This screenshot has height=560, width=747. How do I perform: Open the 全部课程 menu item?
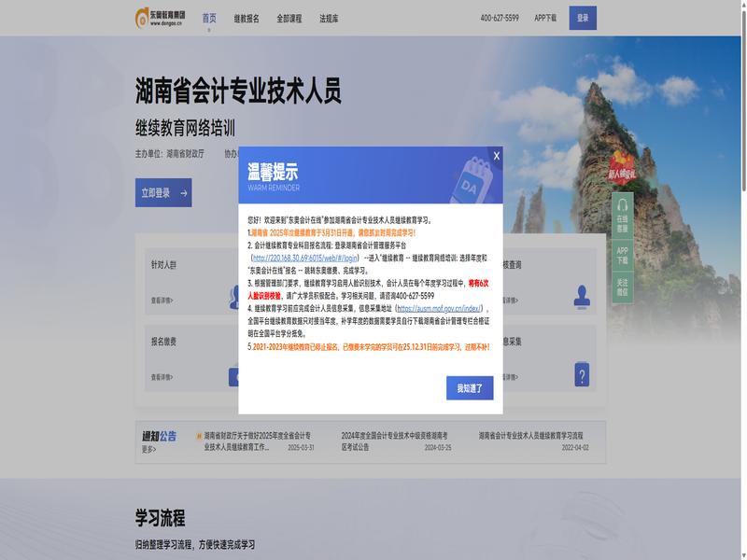289,18
